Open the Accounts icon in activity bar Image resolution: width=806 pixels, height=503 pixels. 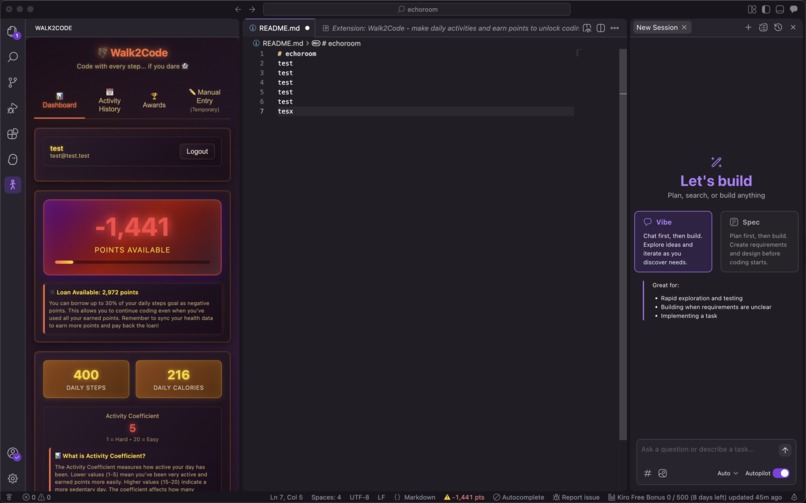[13, 453]
